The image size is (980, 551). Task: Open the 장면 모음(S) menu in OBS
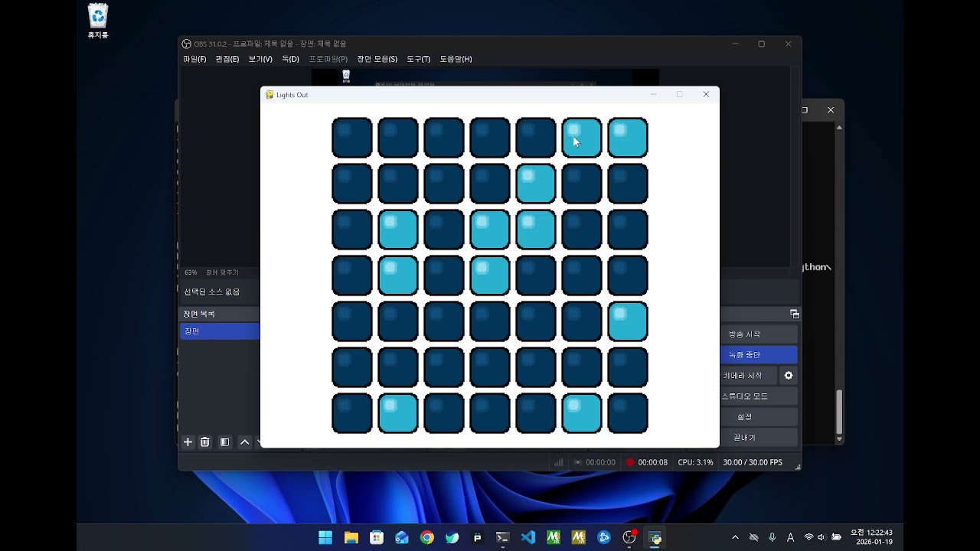point(377,59)
